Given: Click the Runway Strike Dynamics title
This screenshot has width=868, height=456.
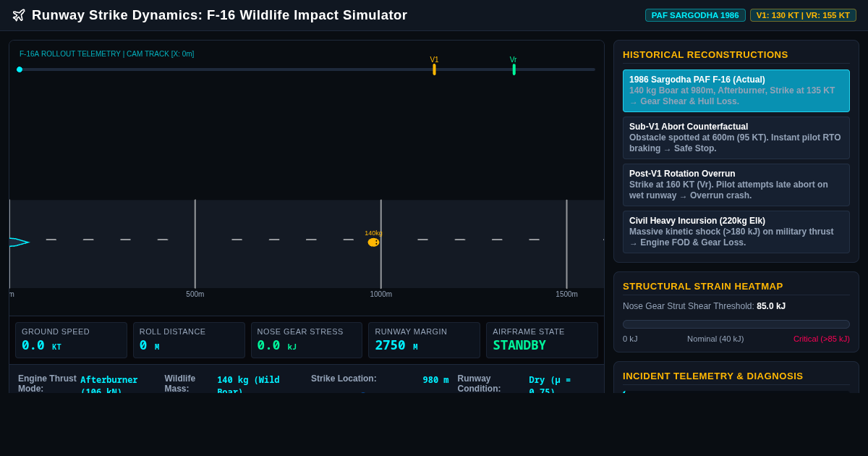Looking at the screenshot, I should 219,15.
